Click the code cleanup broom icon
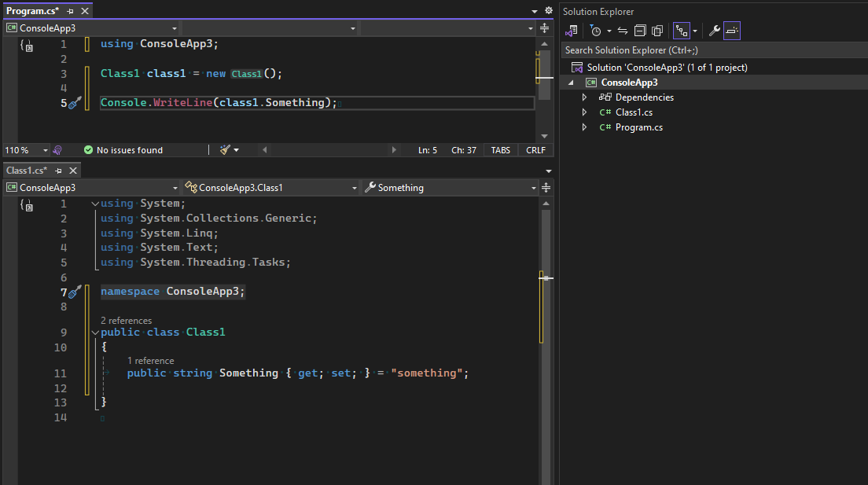 coord(225,149)
